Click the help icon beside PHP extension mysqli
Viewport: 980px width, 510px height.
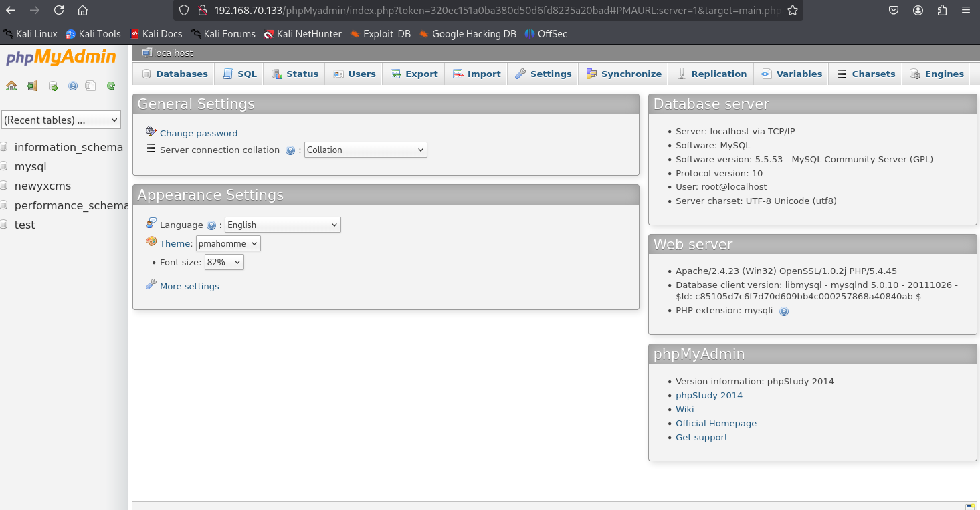pos(784,311)
